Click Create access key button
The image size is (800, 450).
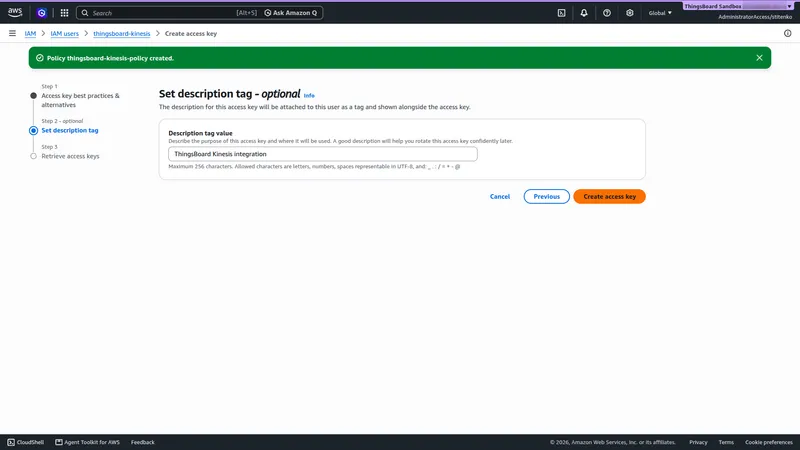click(609, 196)
